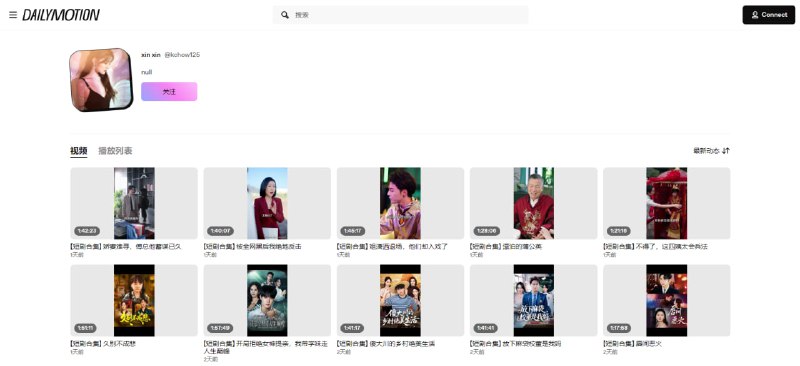This screenshot has height=366, width=800.
Task: Click the Connect sign-in button
Action: [x=769, y=15]
